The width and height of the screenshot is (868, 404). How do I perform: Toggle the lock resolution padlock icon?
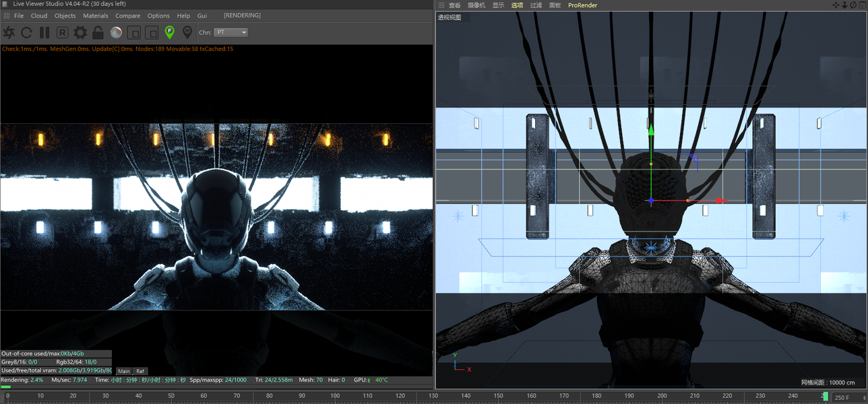tap(98, 32)
